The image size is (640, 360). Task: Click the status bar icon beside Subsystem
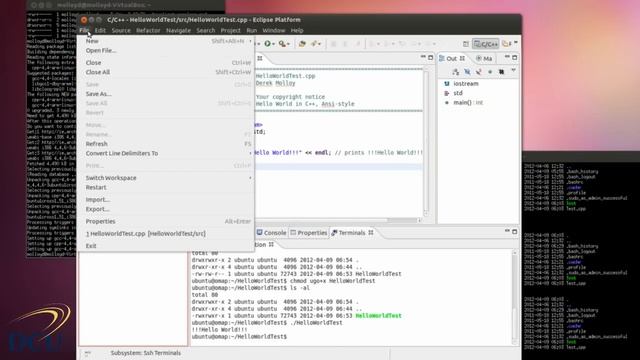(88, 353)
